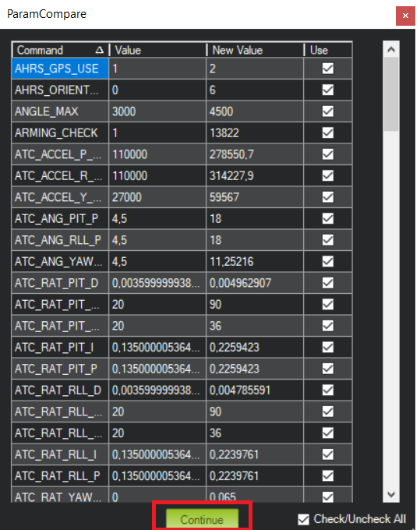The height and width of the screenshot is (530, 420).
Task: Sort by the Command column header
Action: pos(61,50)
